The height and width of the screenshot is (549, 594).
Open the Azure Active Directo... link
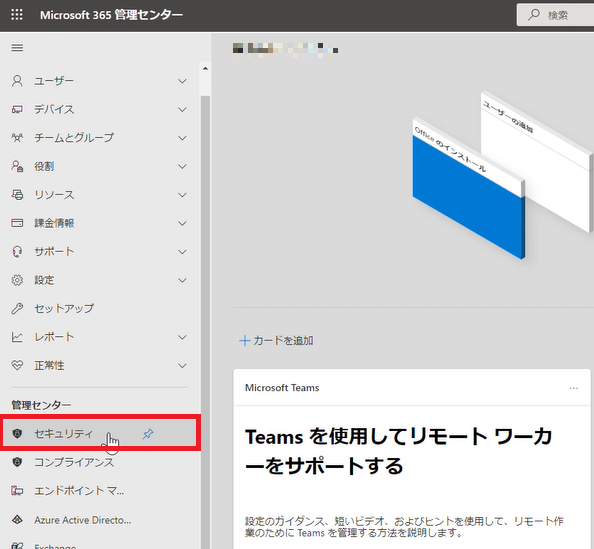click(x=100, y=519)
